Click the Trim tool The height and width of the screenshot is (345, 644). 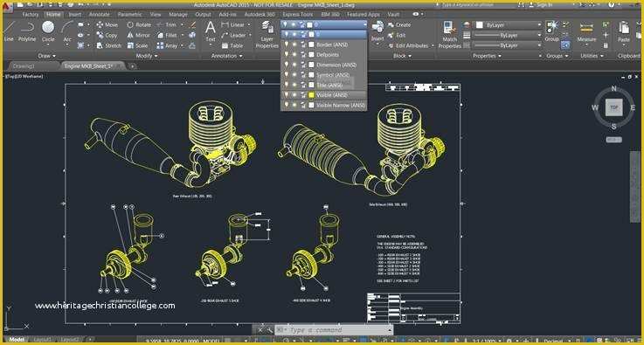click(x=167, y=24)
